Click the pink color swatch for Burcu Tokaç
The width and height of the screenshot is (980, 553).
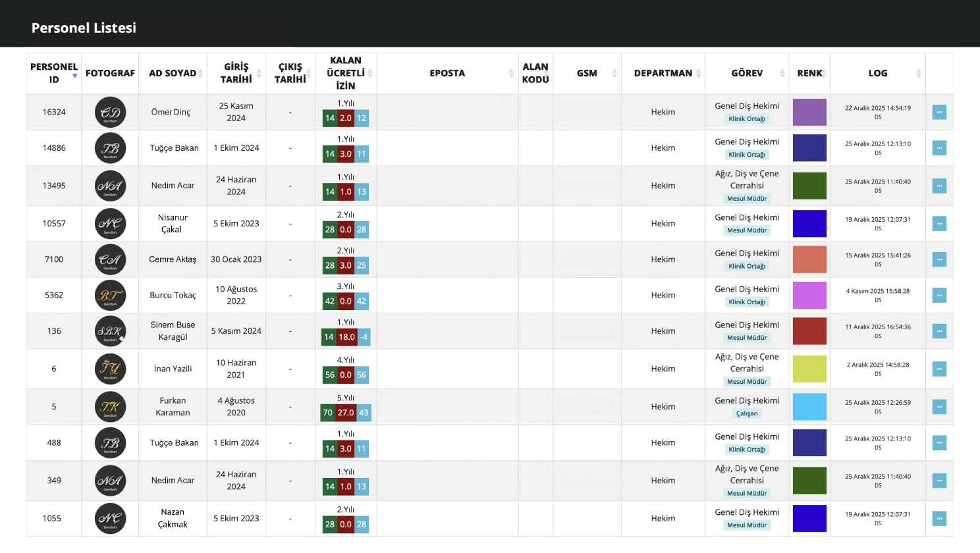tap(809, 296)
